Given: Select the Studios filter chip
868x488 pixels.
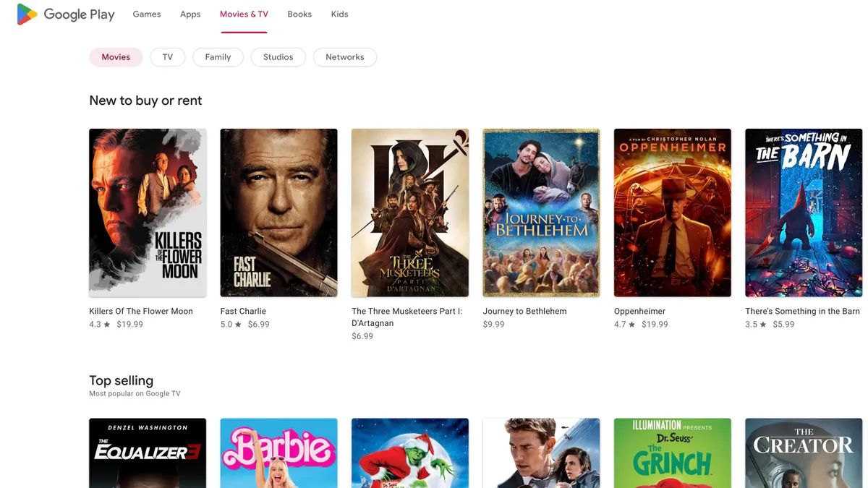Looking at the screenshot, I should click(278, 57).
